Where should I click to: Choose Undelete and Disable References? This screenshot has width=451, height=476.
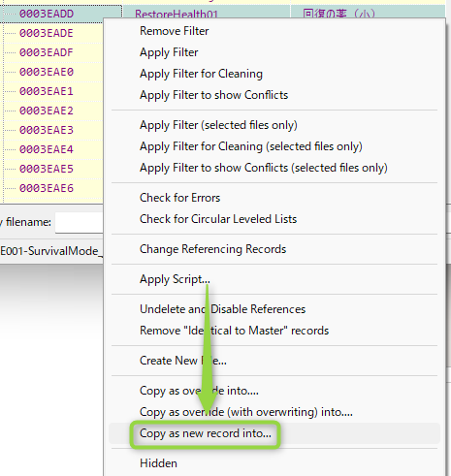point(222,309)
